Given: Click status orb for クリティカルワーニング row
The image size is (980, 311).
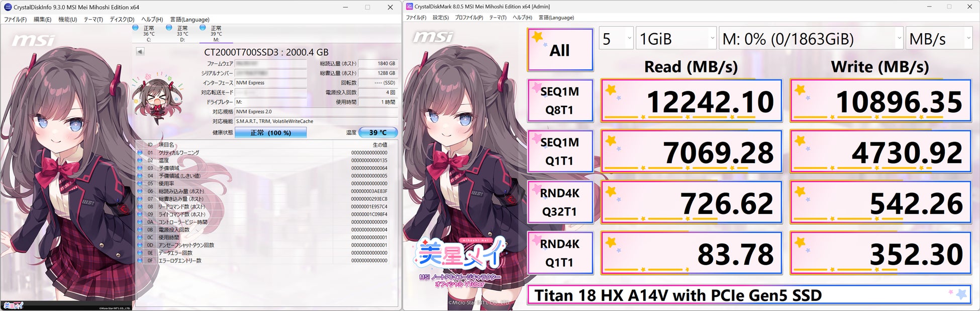Looking at the screenshot, I should click(x=140, y=152).
